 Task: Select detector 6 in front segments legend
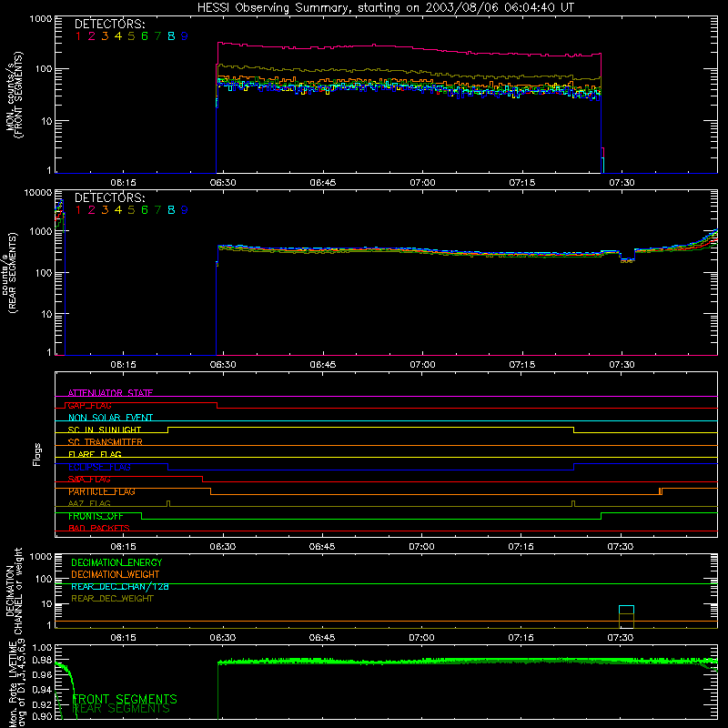pyautogui.click(x=145, y=36)
